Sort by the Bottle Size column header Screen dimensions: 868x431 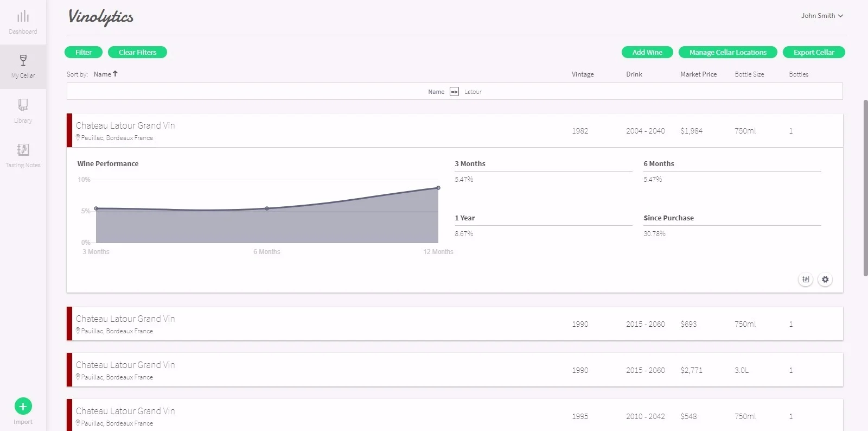pos(749,74)
